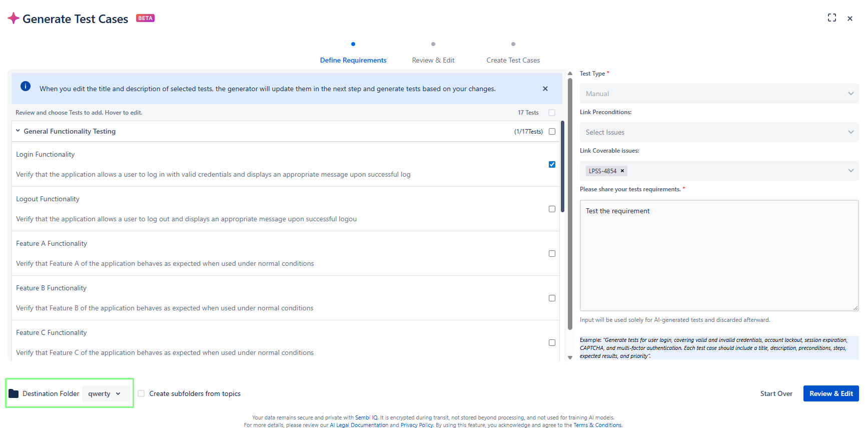
Task: Open Link Preconditions Select Issues dropdown
Action: point(718,132)
